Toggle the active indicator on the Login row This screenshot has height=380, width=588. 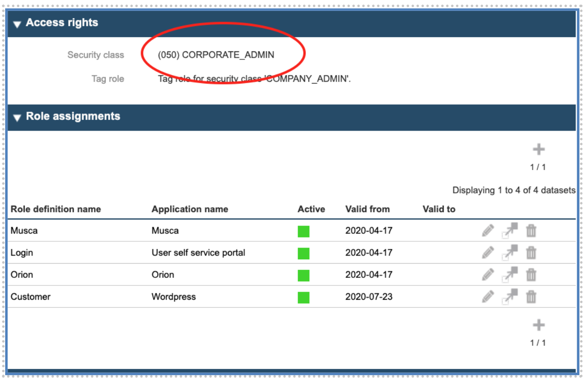(x=304, y=252)
